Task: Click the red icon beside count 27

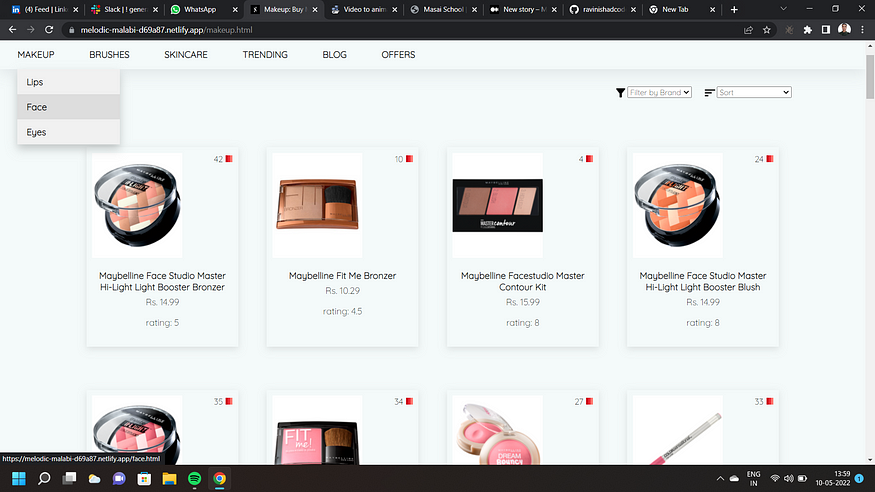Action: click(589, 401)
